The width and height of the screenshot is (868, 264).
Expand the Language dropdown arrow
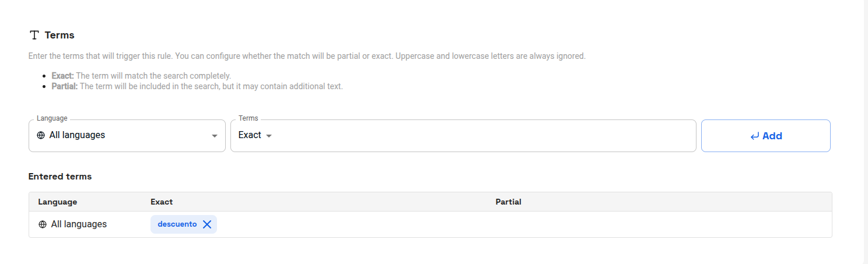coord(215,136)
